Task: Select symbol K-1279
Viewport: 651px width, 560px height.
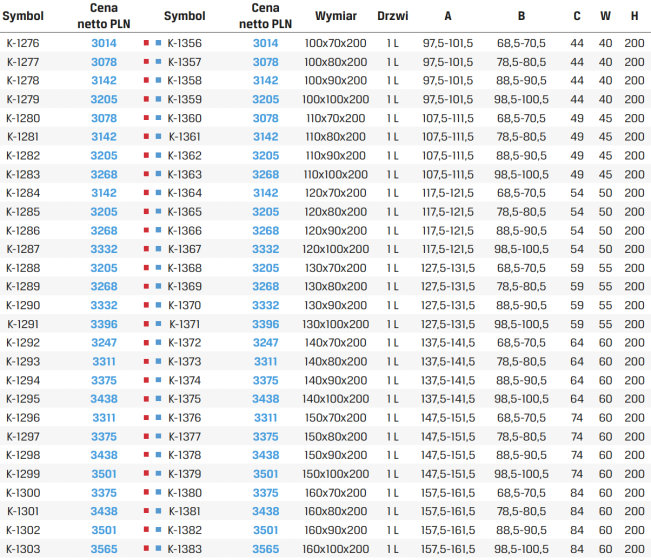Action: 23,100
